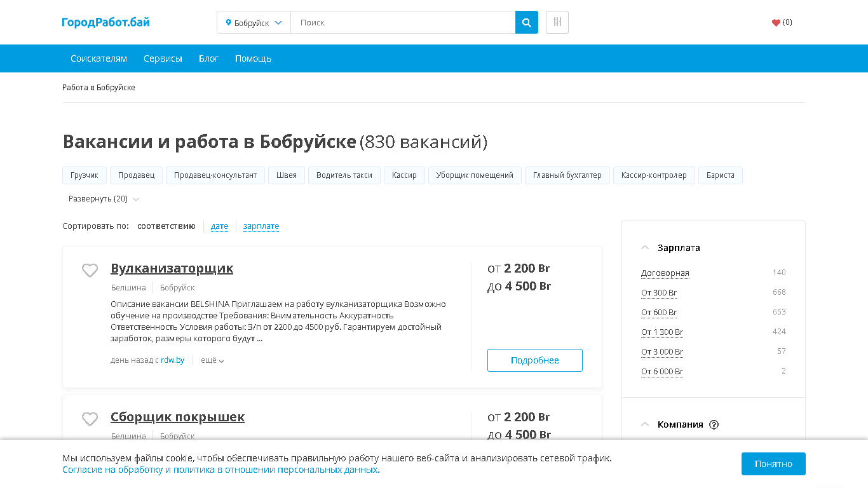
Task: Collapse the Зарплата filter section
Action: (645, 248)
